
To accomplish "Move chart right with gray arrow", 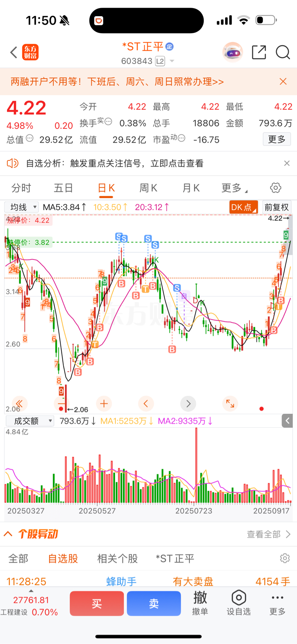I will pos(188,404).
